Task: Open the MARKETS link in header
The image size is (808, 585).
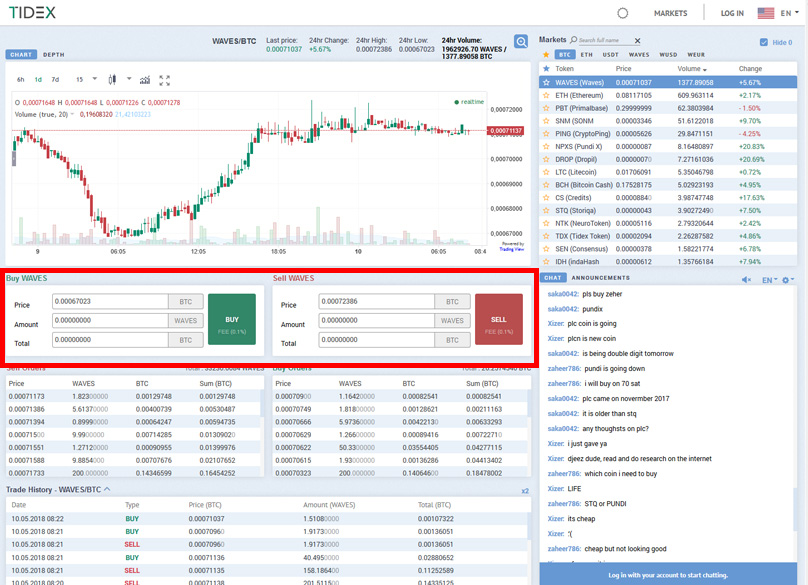Action: point(670,13)
